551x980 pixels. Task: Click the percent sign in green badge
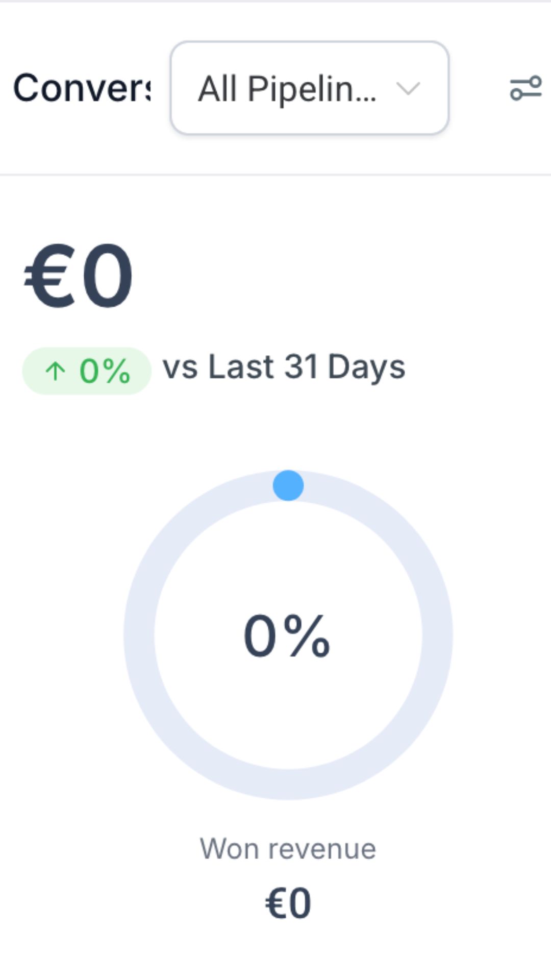117,371
